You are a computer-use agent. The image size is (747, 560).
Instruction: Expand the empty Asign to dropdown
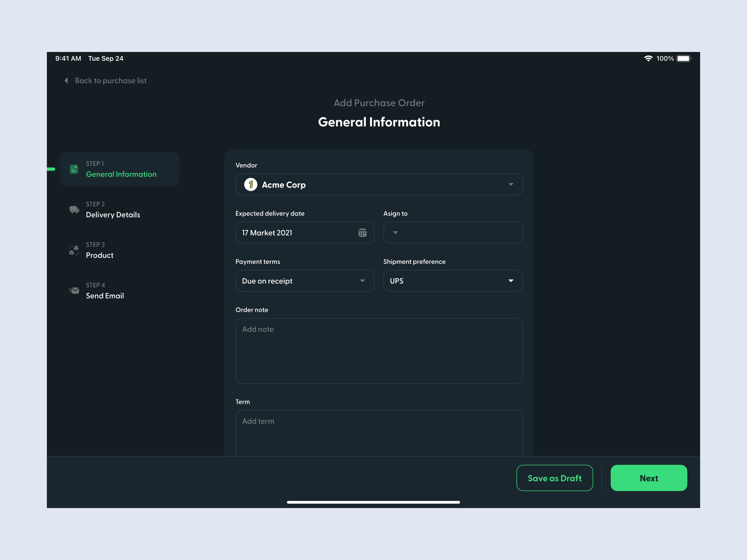coord(452,233)
